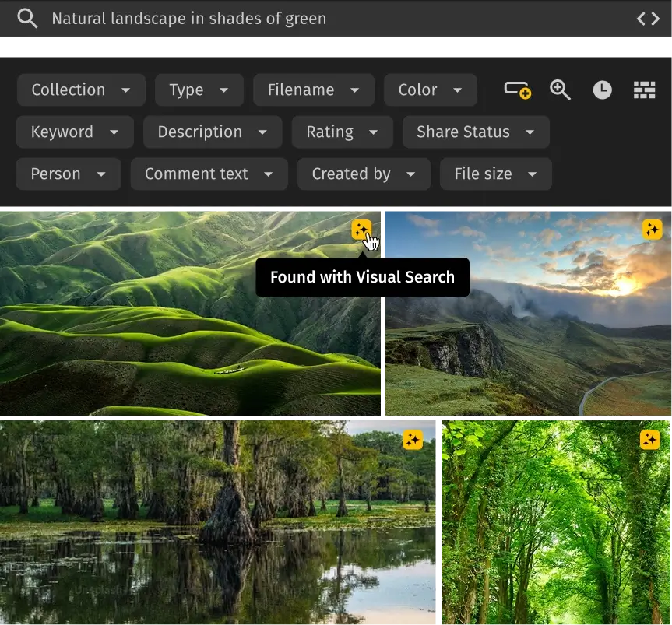Expand the Share Status filter
Image resolution: width=672 pixels, height=625 pixels.
[x=476, y=132]
